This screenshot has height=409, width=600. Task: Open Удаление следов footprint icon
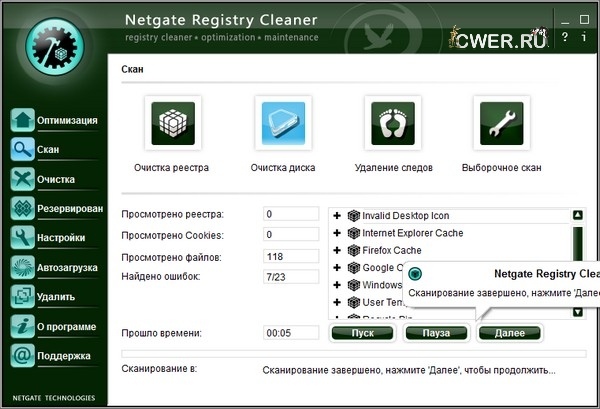tap(393, 124)
